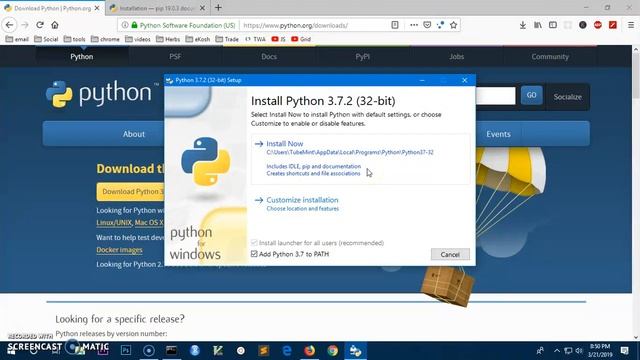Toggle Install launcher for all users checkbox
This screenshot has height=360, width=640.
click(254, 243)
